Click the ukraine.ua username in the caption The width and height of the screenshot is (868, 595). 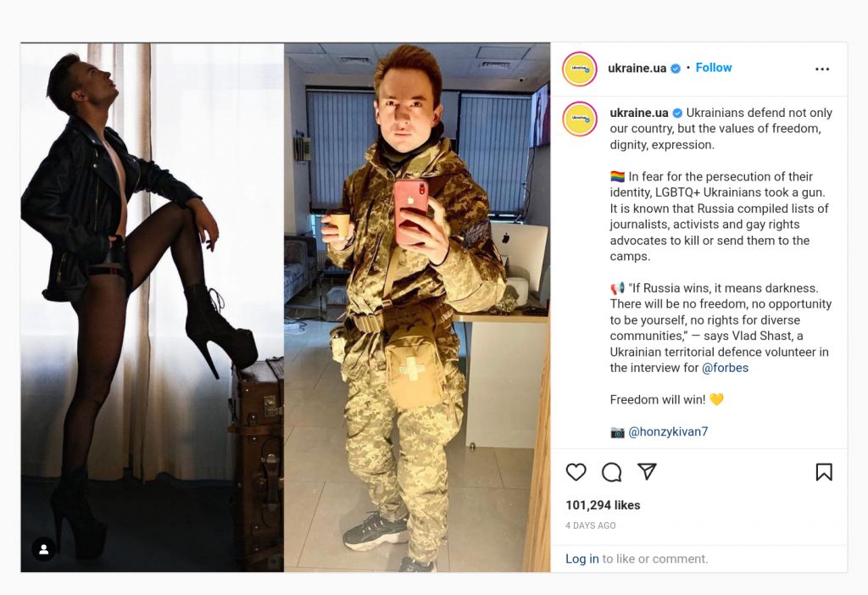click(x=639, y=113)
